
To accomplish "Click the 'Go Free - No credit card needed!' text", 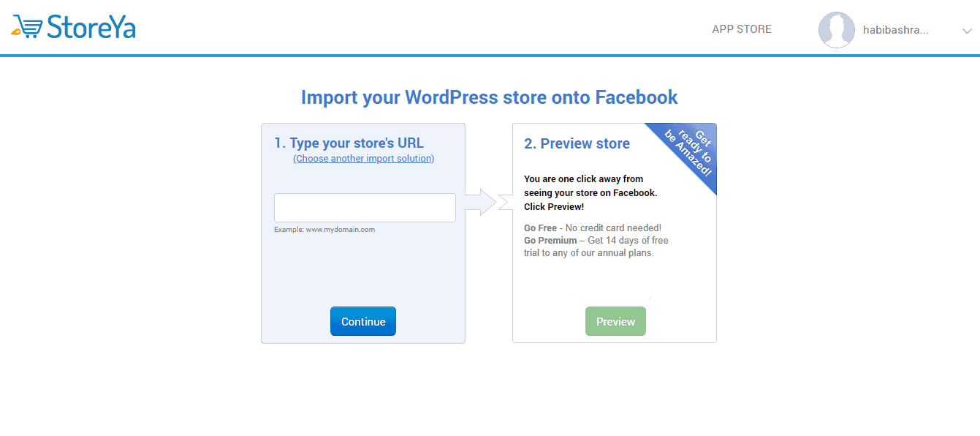I will 593,228.
